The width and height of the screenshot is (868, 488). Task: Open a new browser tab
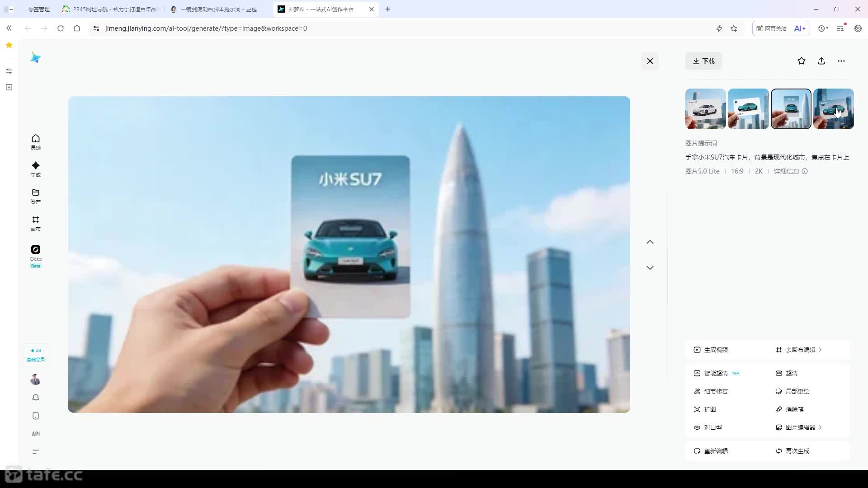tap(388, 9)
